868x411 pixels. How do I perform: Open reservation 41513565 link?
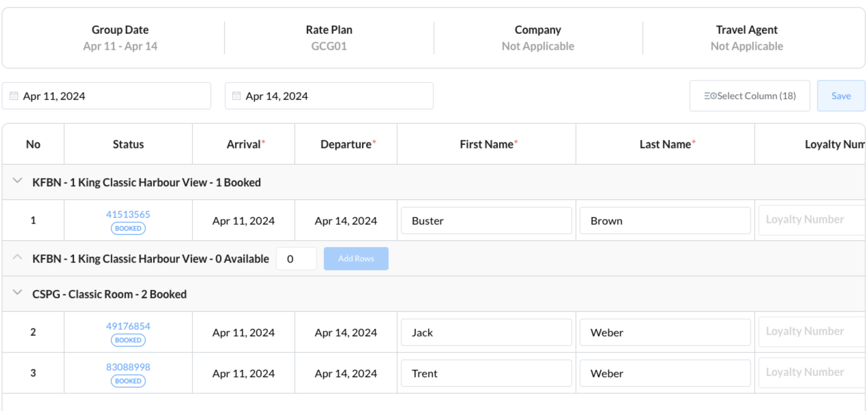(128, 214)
